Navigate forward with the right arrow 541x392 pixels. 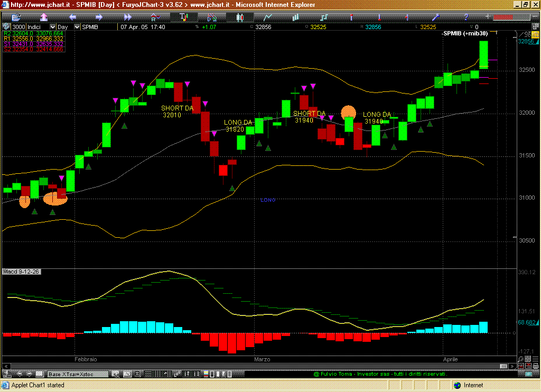point(99,17)
